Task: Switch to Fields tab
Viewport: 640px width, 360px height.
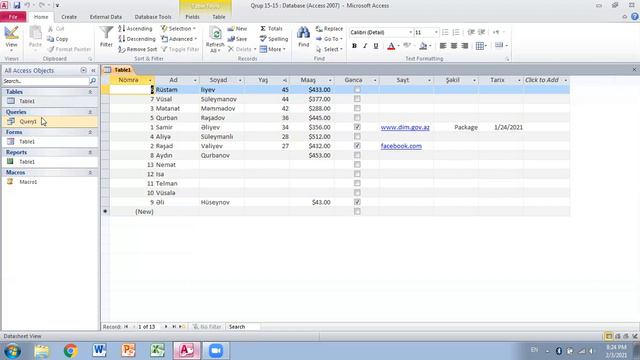Action: [192, 17]
